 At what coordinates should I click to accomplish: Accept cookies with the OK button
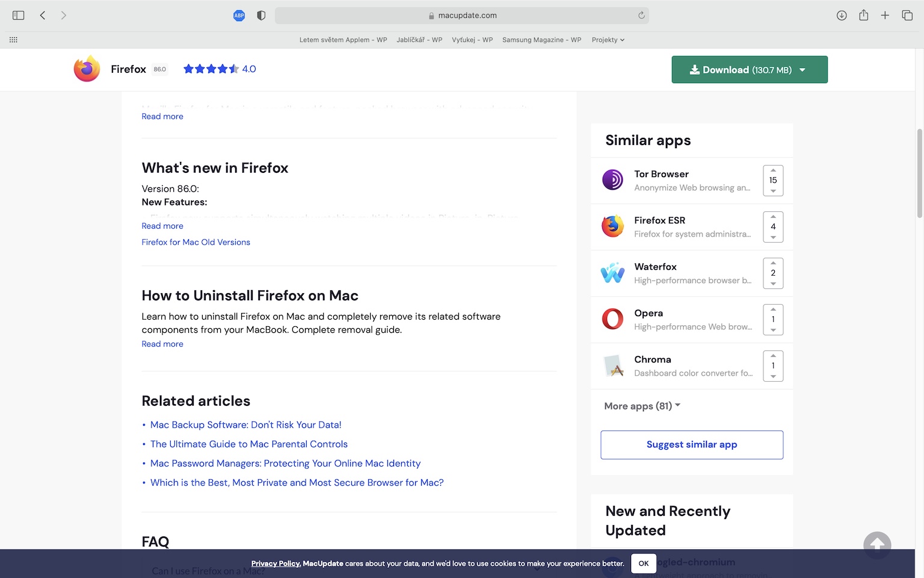tap(644, 563)
